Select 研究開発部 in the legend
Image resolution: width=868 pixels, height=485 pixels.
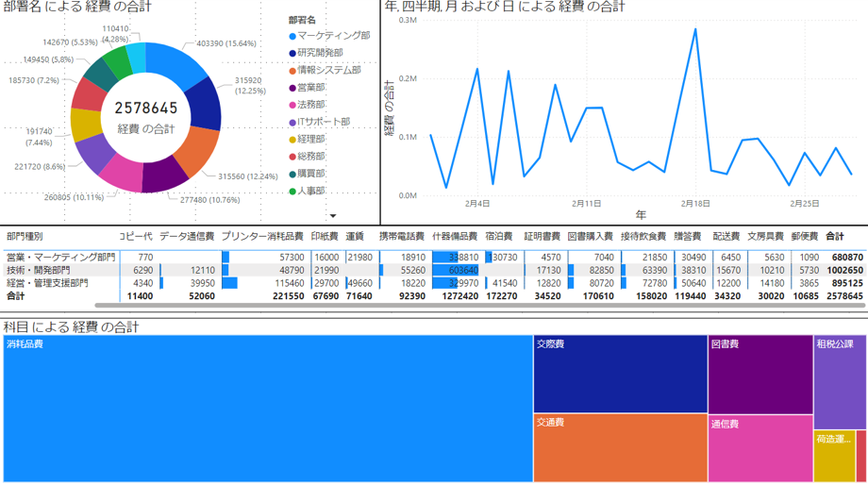(x=316, y=53)
